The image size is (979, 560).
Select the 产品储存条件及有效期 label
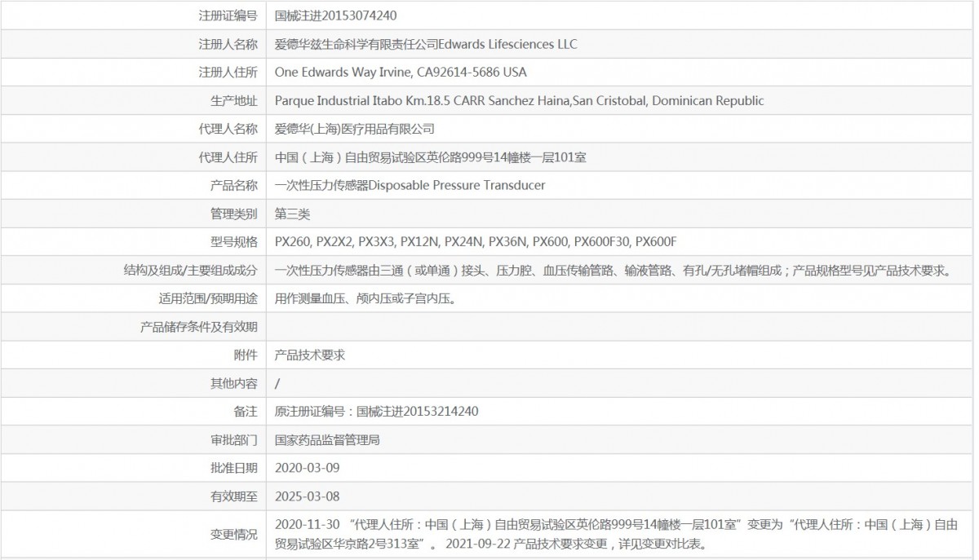pyautogui.click(x=198, y=328)
